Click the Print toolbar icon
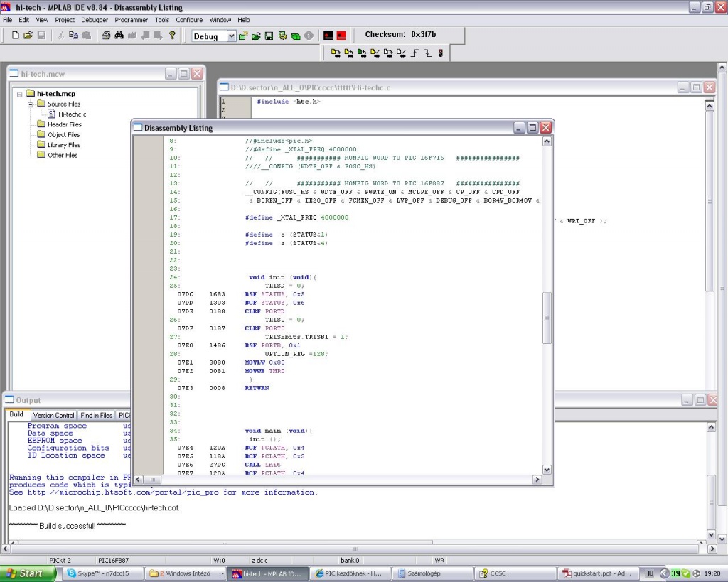This screenshot has width=728, height=582. tap(106, 36)
